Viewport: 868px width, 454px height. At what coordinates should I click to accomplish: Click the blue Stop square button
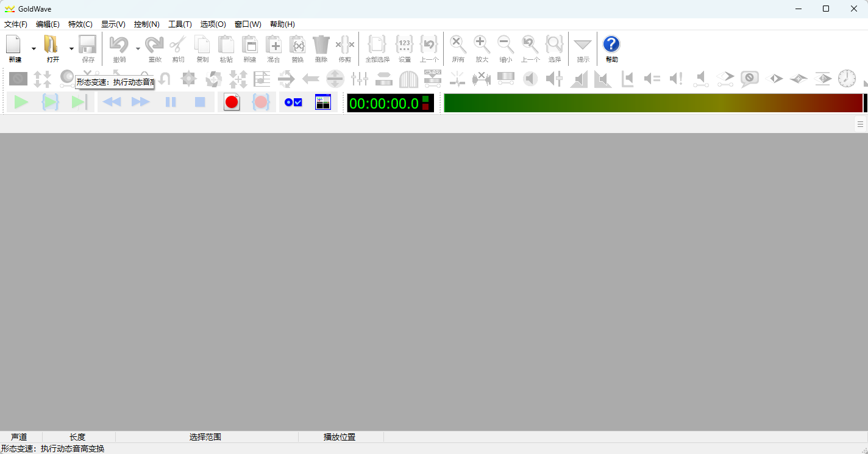[x=200, y=103]
